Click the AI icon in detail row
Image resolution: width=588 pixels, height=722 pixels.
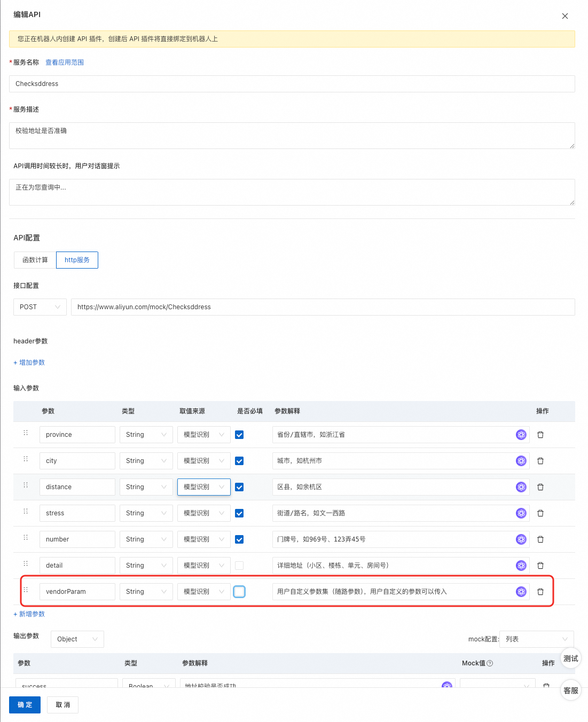521,566
